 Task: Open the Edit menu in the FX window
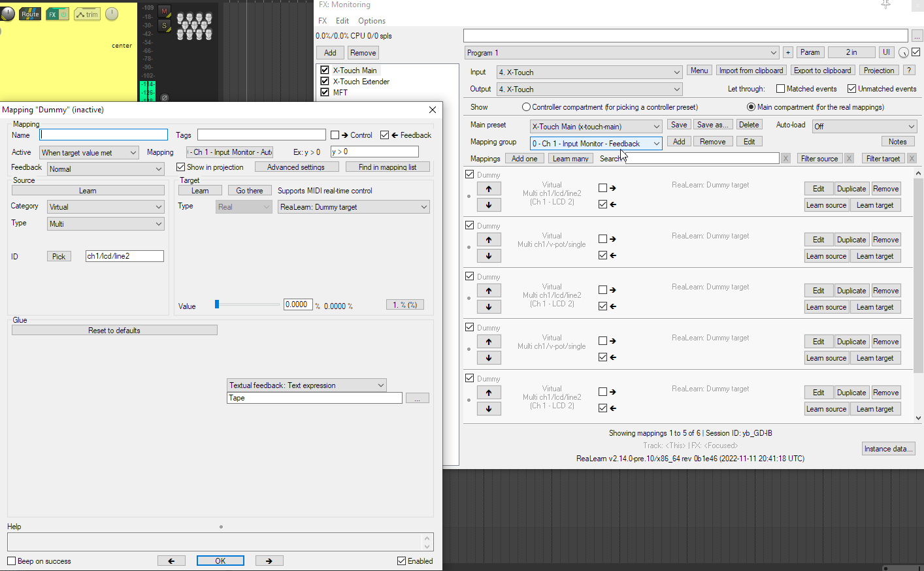(x=342, y=21)
